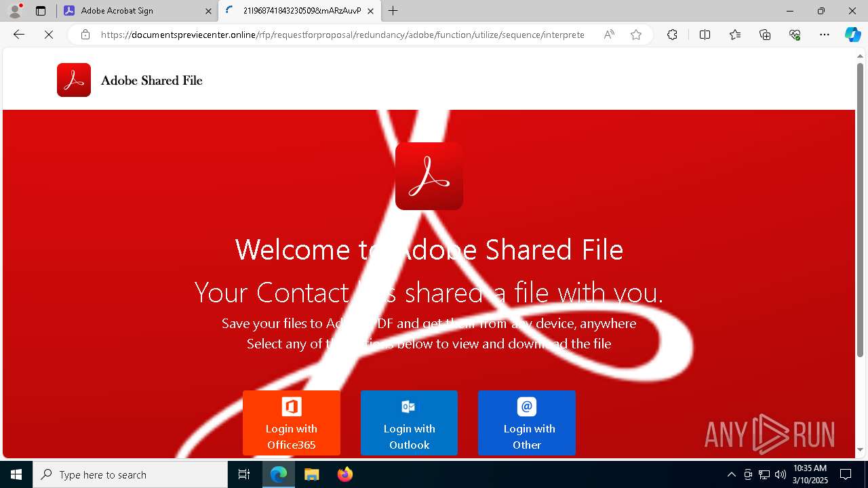Screen dimensions: 868x488
Task: Choose Login with Outlook
Action: point(409,423)
